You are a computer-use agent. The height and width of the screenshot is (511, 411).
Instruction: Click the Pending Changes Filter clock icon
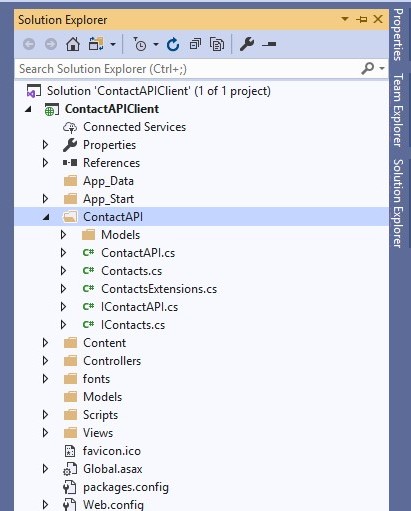click(140, 44)
